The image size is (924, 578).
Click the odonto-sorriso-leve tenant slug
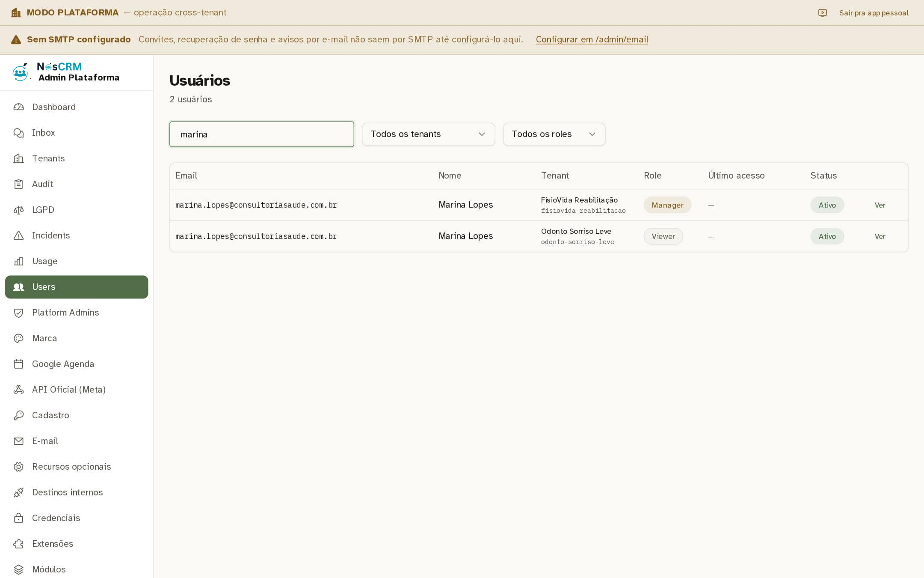(577, 242)
